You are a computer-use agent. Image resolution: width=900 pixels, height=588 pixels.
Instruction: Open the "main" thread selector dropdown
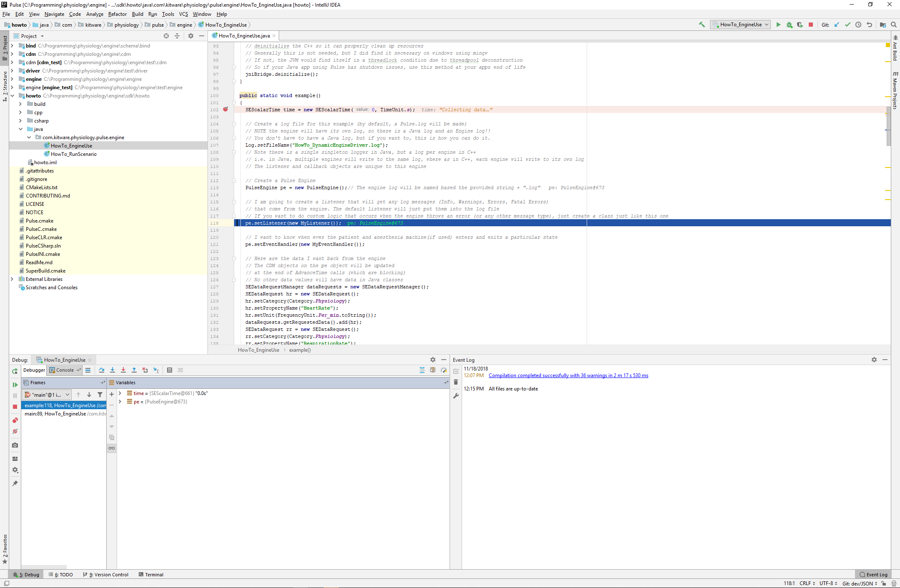(47, 395)
